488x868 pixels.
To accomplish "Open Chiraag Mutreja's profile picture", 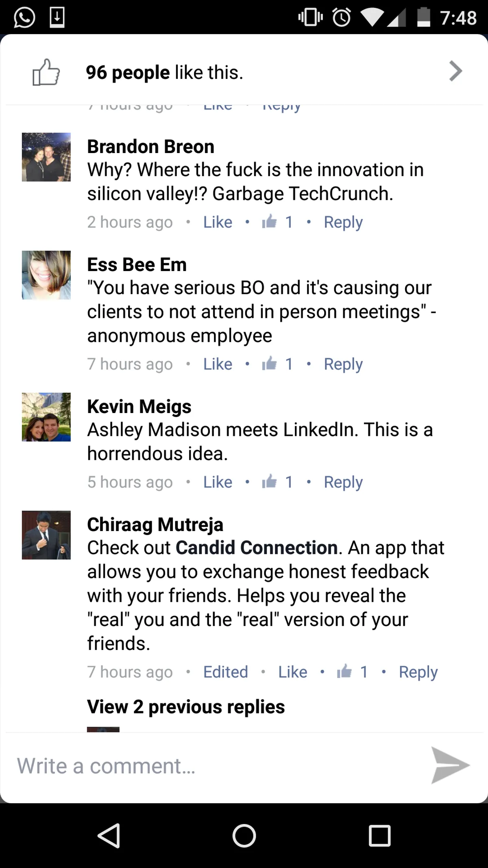I will (x=46, y=535).
